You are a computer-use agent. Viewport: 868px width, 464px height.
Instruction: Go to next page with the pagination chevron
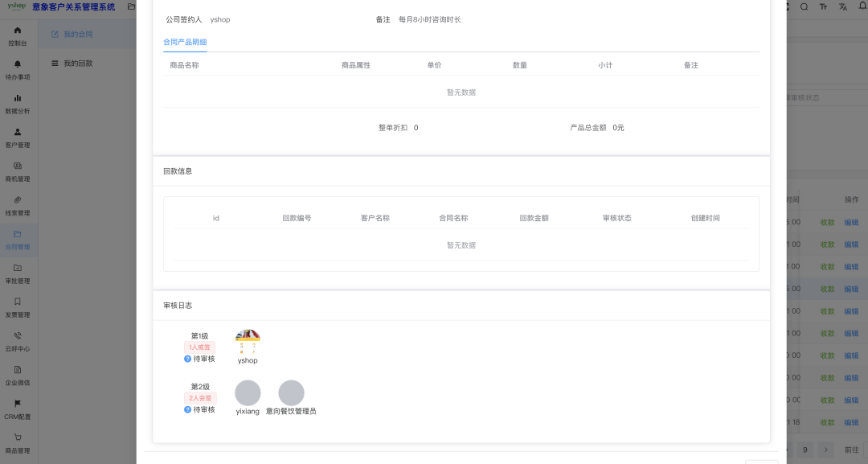826,450
